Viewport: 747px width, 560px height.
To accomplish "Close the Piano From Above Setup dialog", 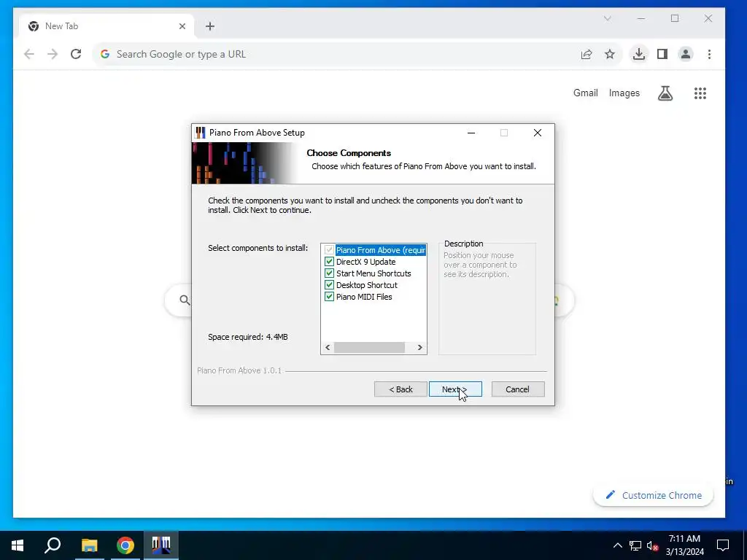I will pos(538,133).
